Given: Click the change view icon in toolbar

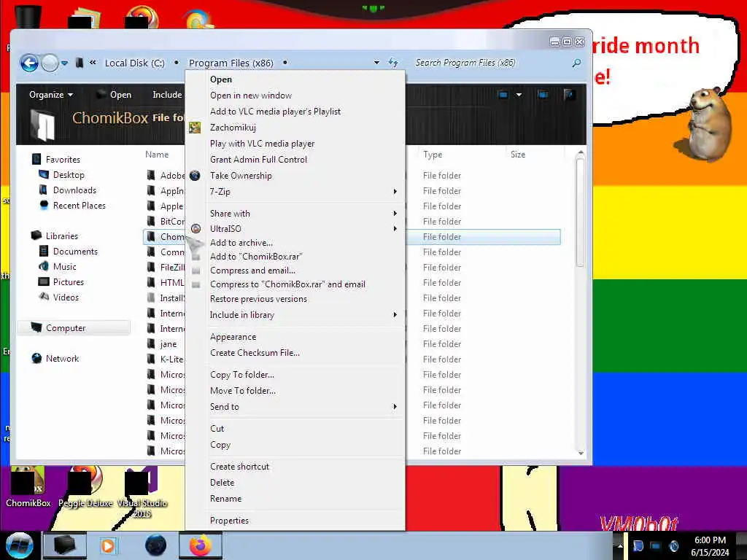Looking at the screenshot, I should (x=503, y=95).
